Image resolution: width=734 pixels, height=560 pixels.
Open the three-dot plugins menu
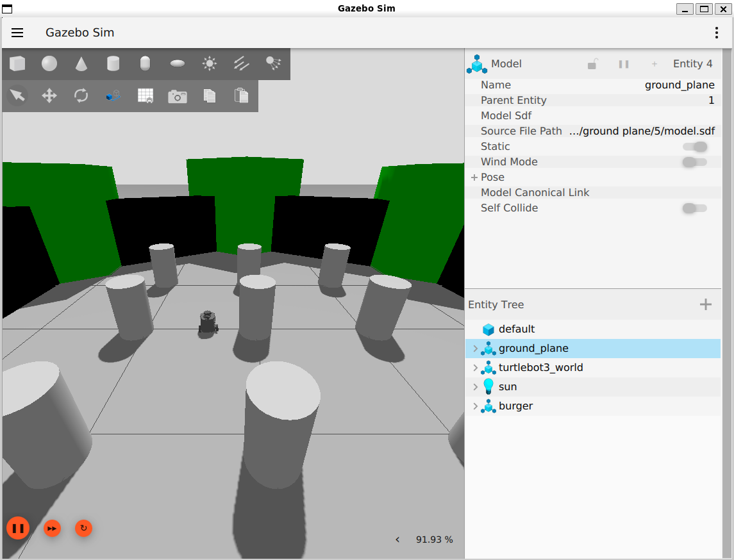(x=717, y=33)
